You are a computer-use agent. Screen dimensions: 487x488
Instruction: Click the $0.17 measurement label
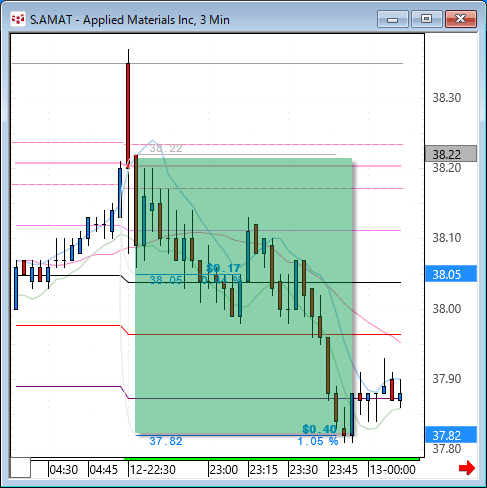coord(223,268)
